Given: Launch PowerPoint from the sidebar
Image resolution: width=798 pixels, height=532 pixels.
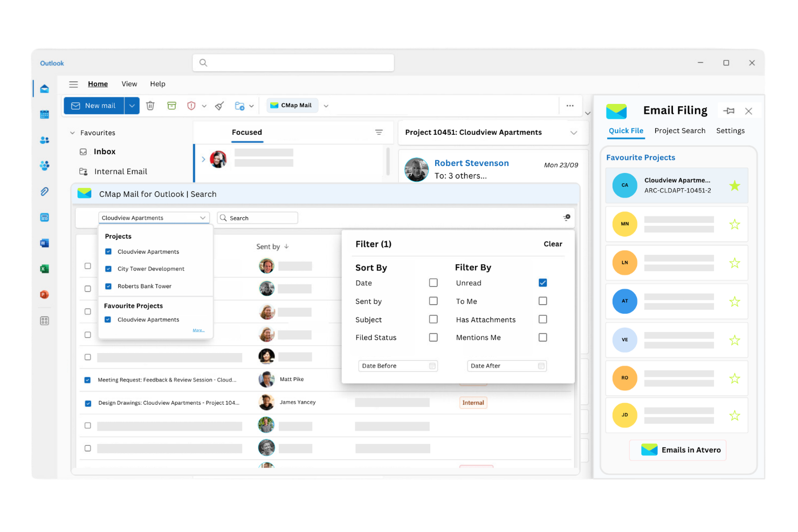Looking at the screenshot, I should (45, 295).
